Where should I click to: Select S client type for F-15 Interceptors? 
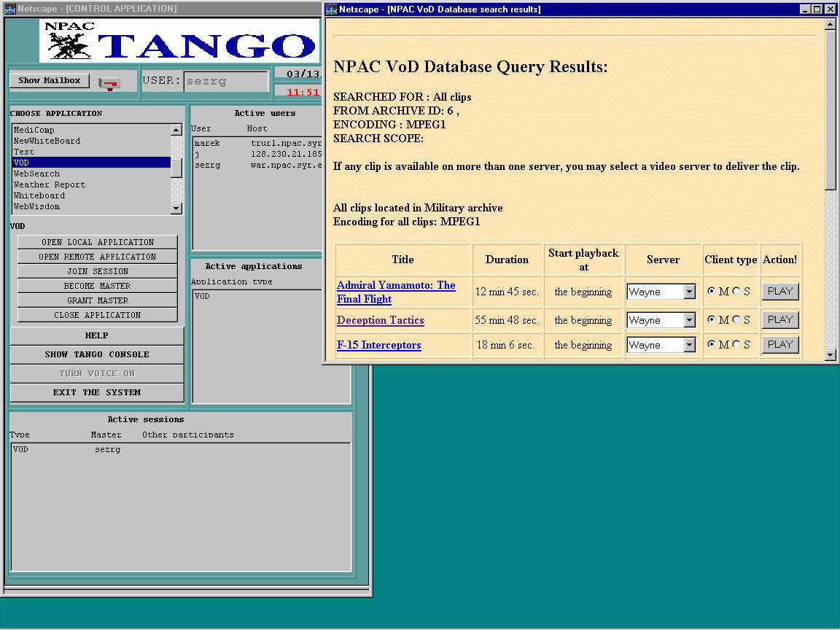point(736,344)
